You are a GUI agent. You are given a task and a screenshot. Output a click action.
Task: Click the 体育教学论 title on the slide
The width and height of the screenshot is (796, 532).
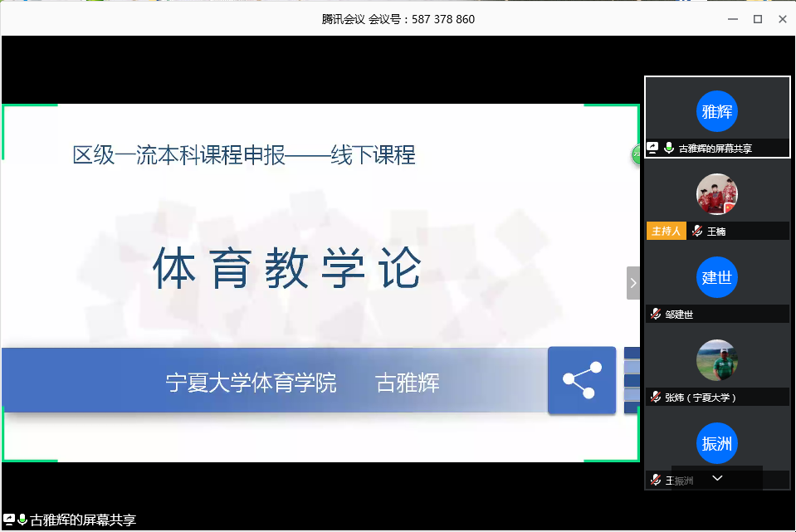coord(287,269)
